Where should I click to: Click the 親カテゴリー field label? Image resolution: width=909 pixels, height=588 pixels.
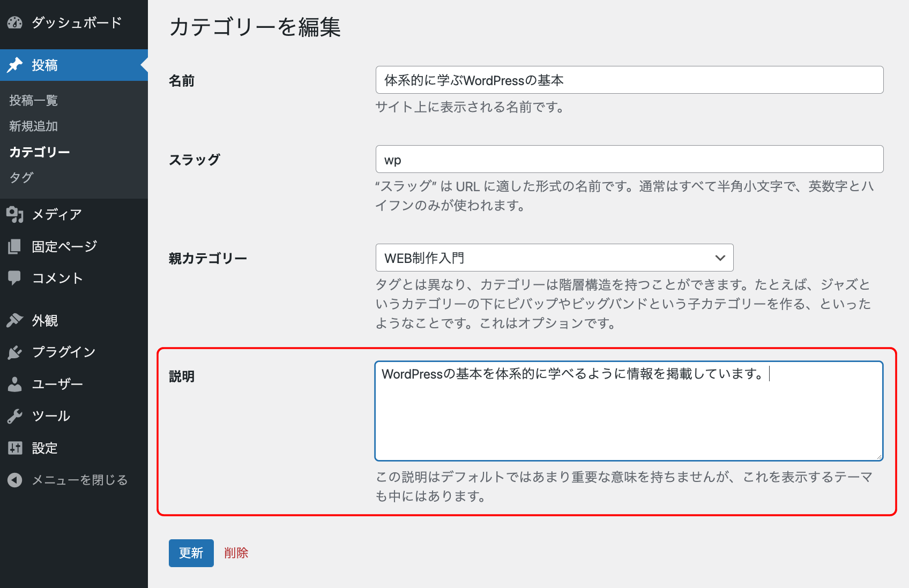pos(208,258)
